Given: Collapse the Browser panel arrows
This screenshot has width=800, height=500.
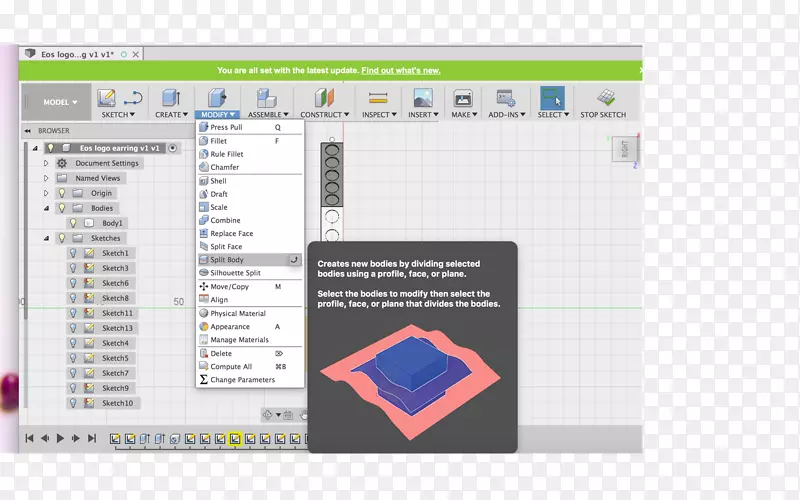Looking at the screenshot, I should point(27,131).
